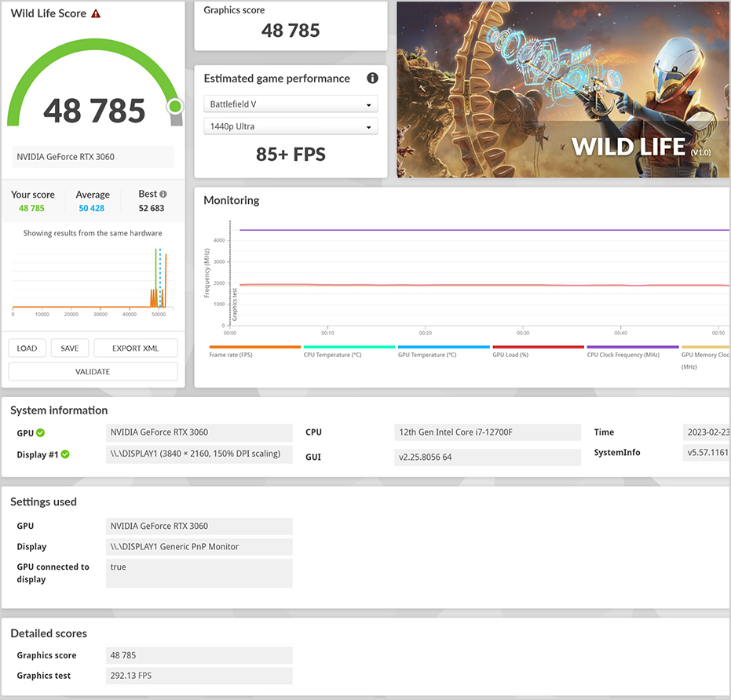Click the green checkmark next to GPU in System information
The image size is (731, 700).
click(x=41, y=432)
